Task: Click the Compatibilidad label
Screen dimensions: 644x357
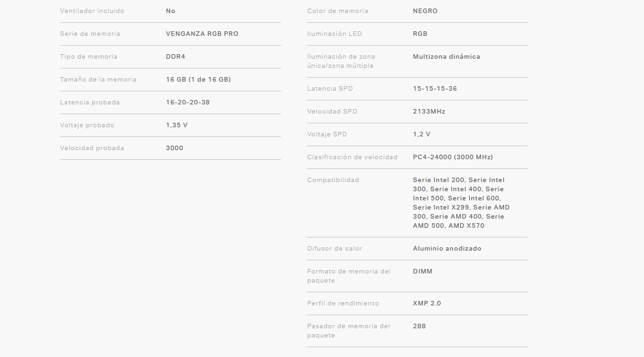Action: point(333,180)
